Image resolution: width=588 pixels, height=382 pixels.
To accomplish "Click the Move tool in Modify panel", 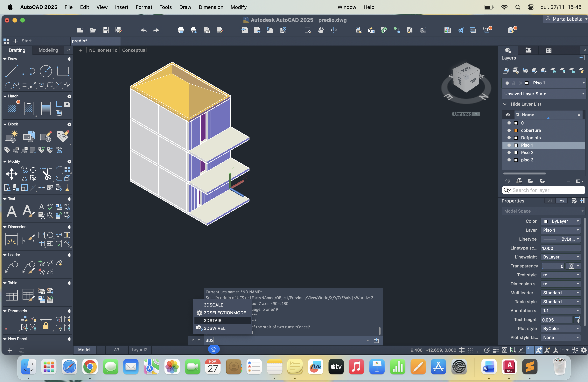I will click(x=11, y=174).
